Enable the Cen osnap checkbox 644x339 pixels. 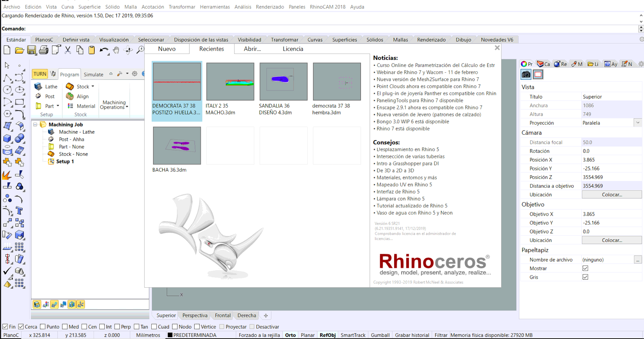84,327
